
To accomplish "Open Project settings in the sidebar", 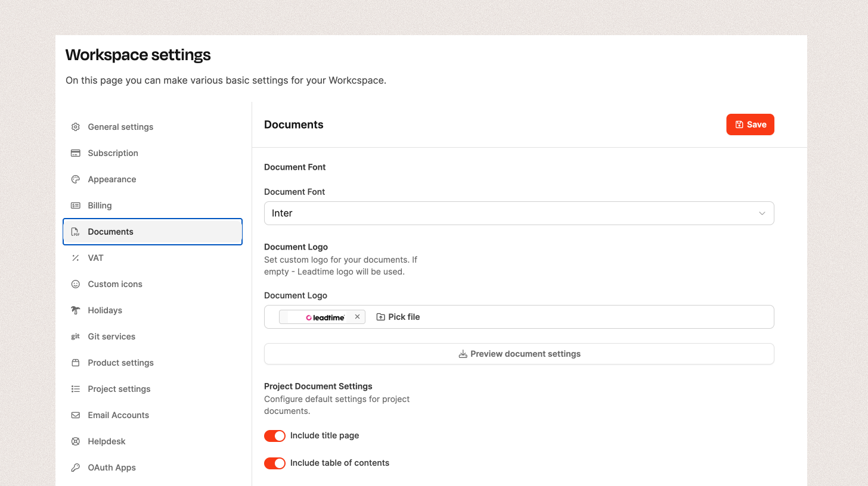I will click(x=119, y=389).
